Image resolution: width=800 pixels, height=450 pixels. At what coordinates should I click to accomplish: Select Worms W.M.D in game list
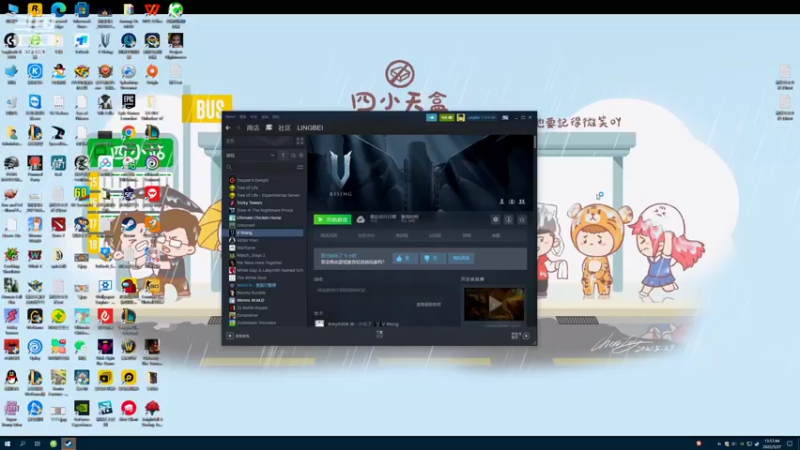(x=251, y=301)
